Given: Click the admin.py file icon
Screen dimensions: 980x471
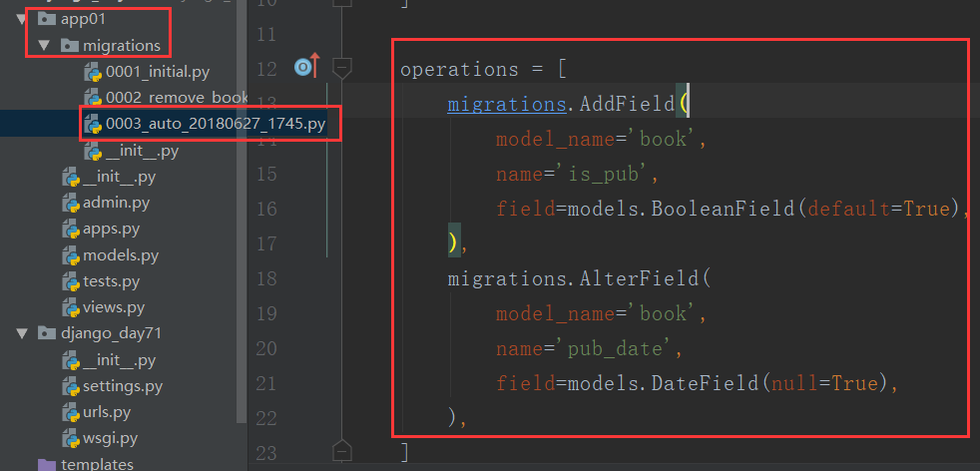Looking at the screenshot, I should tap(70, 204).
